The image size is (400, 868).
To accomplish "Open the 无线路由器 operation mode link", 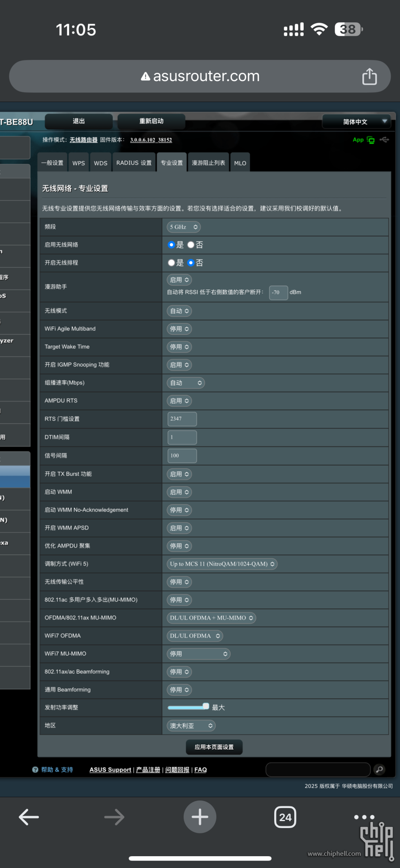I will coord(84,140).
